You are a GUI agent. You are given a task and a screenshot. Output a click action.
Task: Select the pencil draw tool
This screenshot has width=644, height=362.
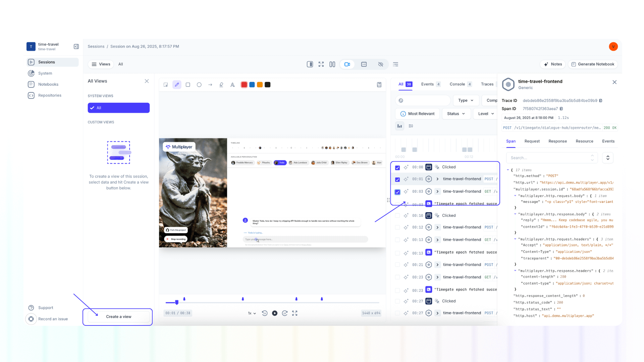[177, 85]
